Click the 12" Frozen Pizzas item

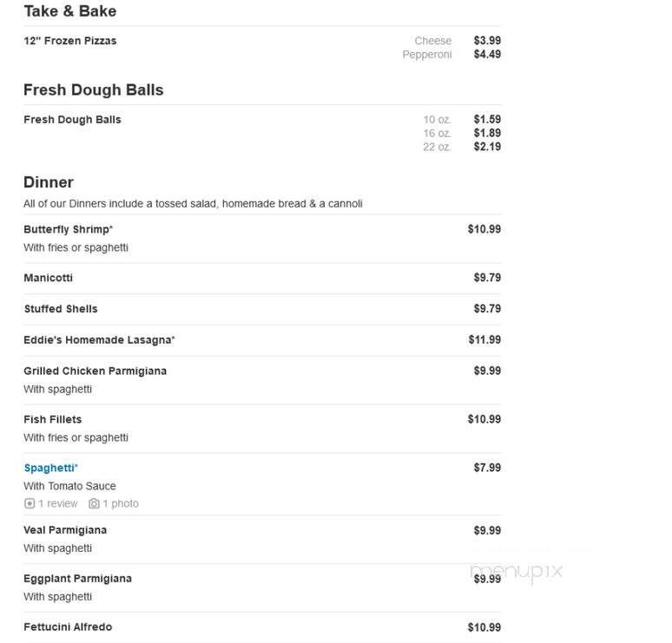pyautogui.click(x=69, y=41)
